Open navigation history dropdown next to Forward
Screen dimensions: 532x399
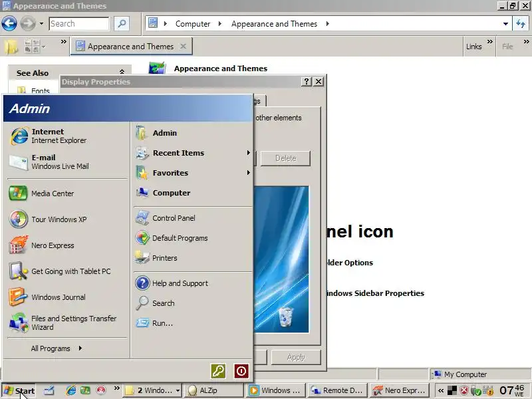click(41, 24)
